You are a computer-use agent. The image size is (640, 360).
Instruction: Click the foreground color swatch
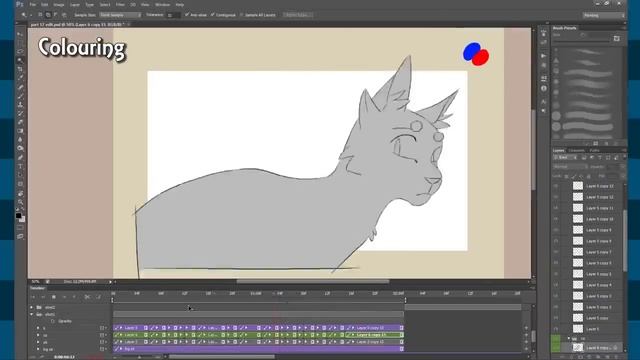18,215
